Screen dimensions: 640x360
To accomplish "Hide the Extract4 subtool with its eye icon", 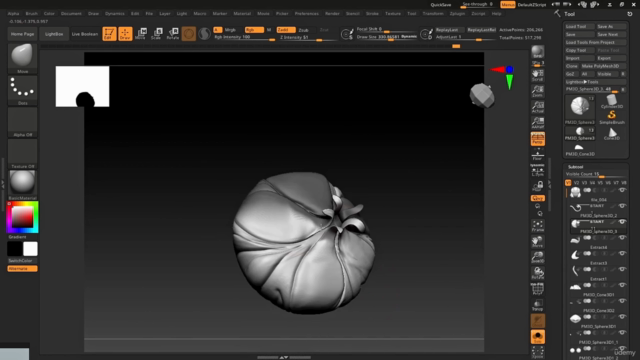I will tap(622, 238).
